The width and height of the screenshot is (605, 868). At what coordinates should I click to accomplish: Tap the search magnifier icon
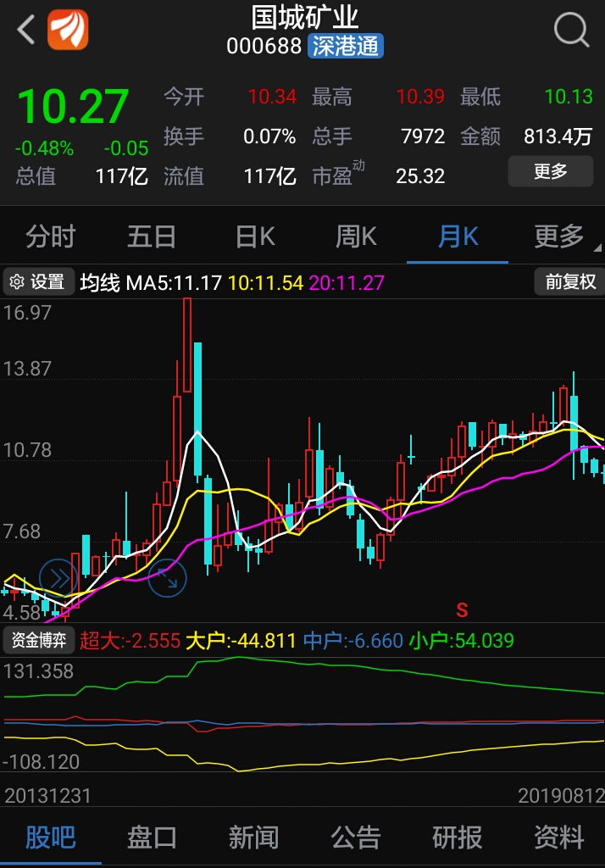click(x=571, y=31)
